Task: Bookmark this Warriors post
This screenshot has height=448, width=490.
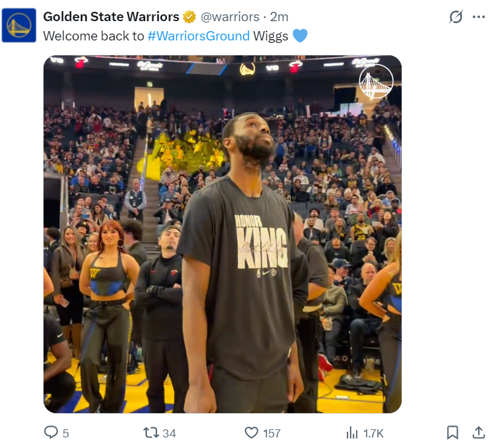Action: [453, 432]
